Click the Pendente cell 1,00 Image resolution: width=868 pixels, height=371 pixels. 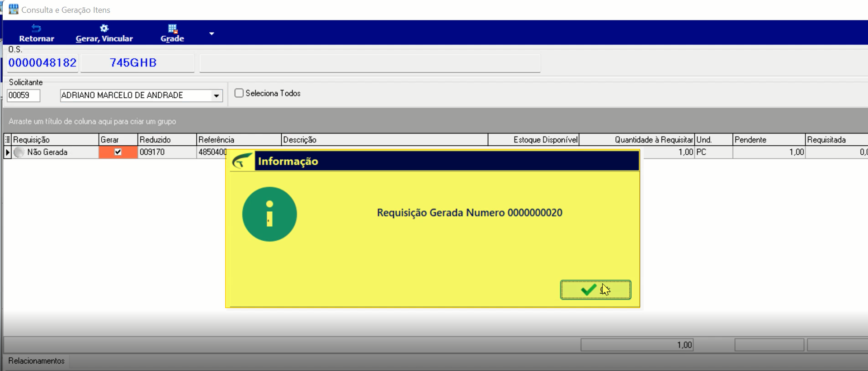tap(769, 152)
